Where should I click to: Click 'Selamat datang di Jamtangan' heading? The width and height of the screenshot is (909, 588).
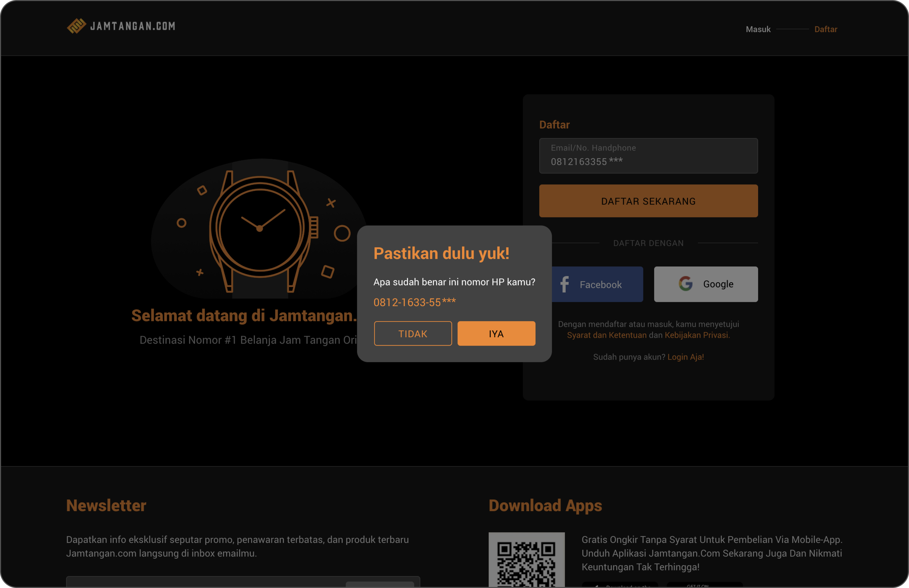click(244, 316)
